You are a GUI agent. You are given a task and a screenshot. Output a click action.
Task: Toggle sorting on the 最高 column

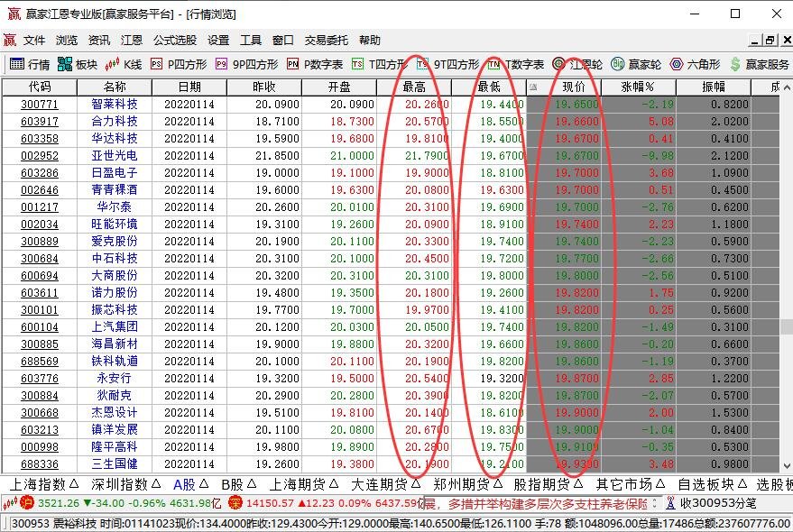click(414, 87)
